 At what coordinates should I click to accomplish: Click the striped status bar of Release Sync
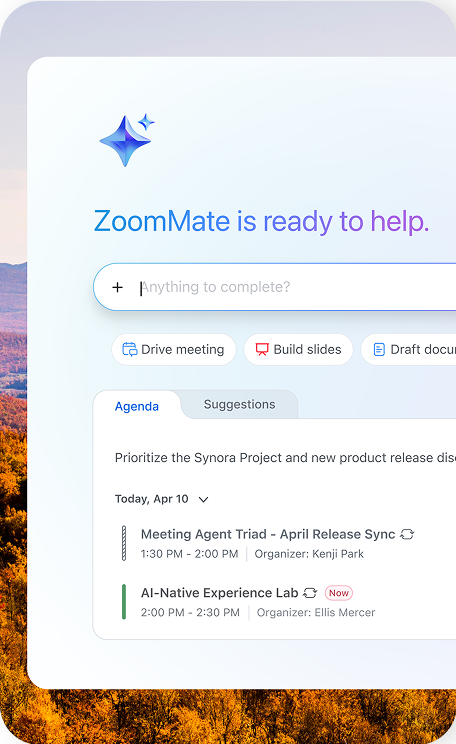[124, 543]
